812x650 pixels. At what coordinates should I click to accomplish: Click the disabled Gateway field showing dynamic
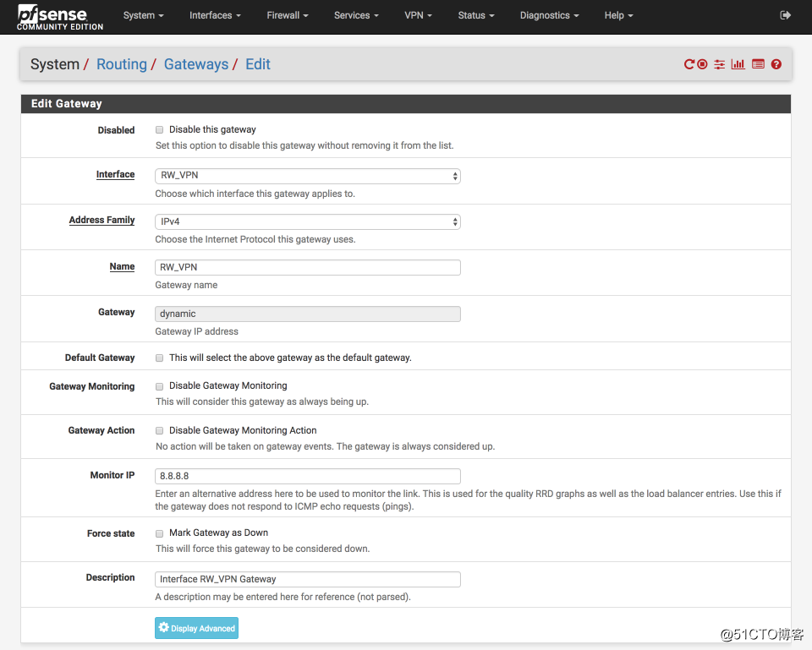pos(308,314)
